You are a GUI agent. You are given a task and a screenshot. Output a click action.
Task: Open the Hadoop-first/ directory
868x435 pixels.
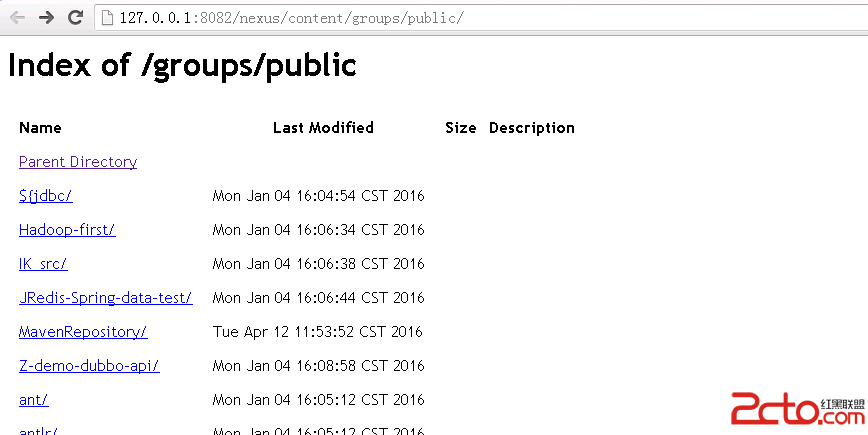[x=67, y=230]
